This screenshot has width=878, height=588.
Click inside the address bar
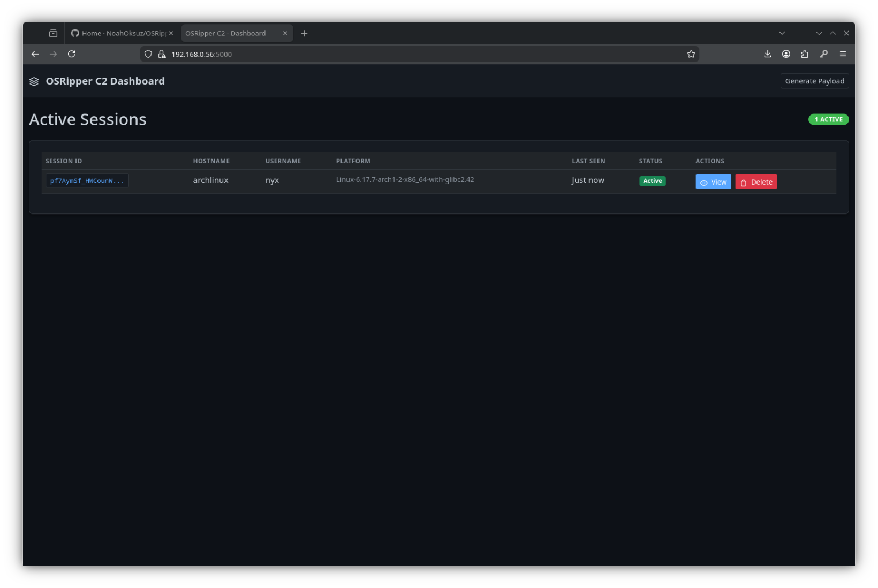pos(375,54)
